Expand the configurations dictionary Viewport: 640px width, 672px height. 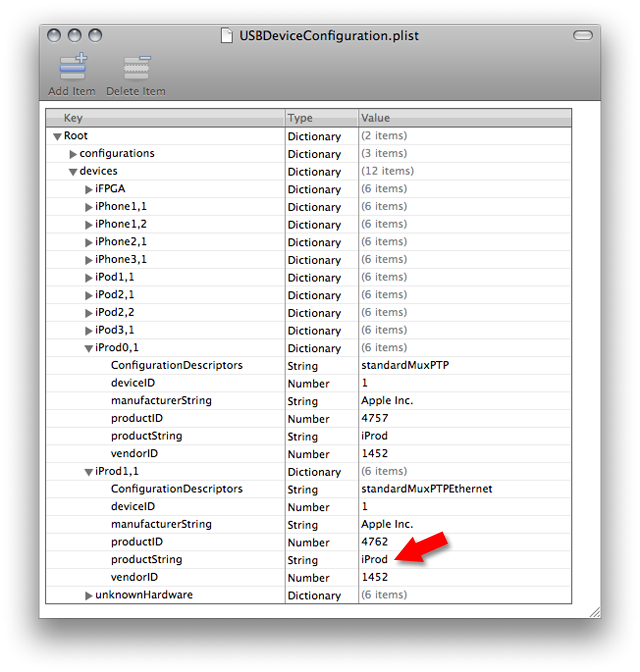(x=73, y=154)
